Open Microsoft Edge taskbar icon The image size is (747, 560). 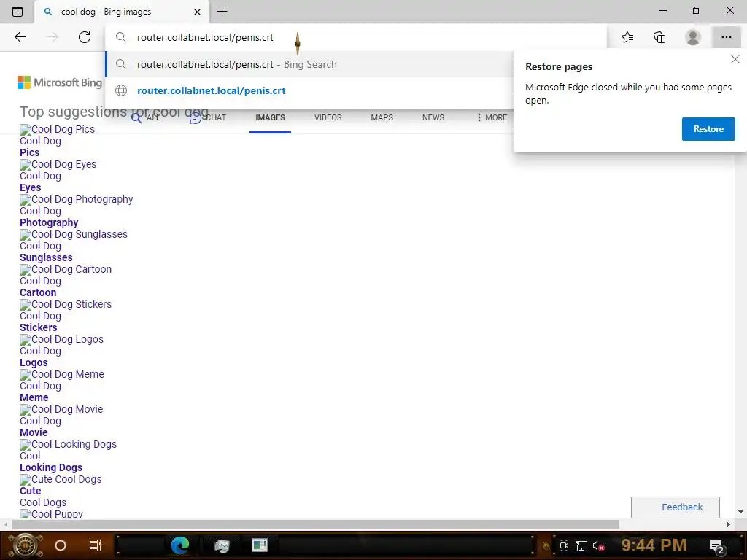coord(180,545)
